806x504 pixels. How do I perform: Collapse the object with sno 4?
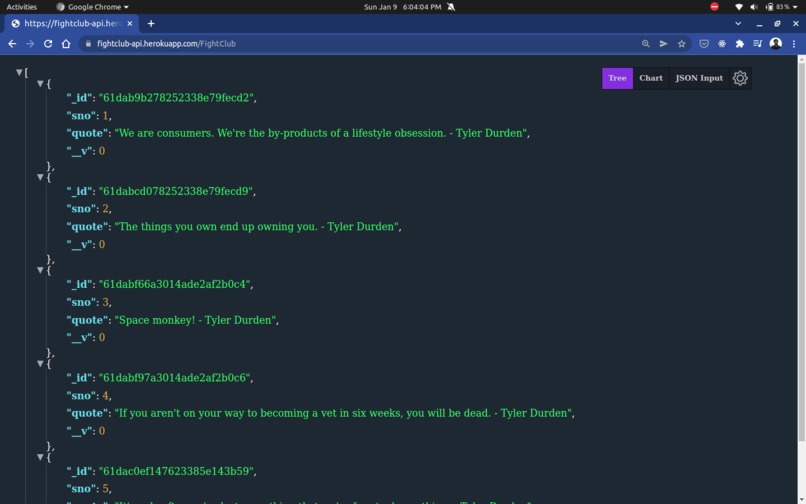(x=40, y=364)
